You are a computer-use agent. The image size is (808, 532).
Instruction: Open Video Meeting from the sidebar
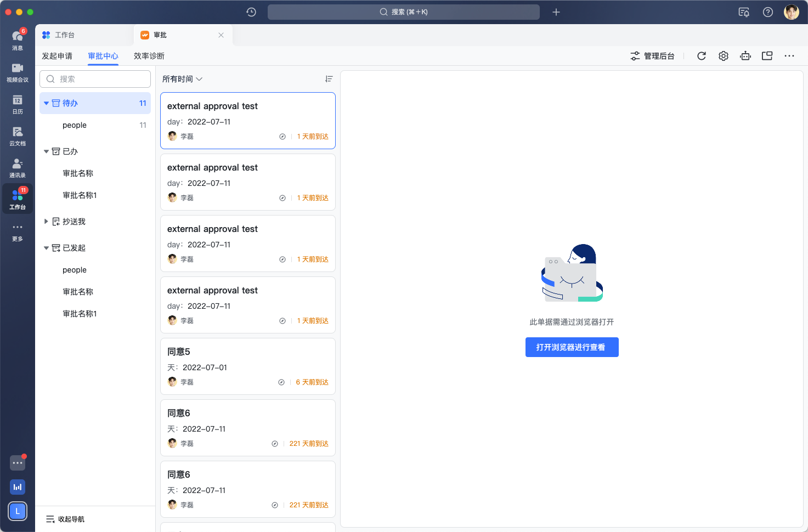coord(18,71)
